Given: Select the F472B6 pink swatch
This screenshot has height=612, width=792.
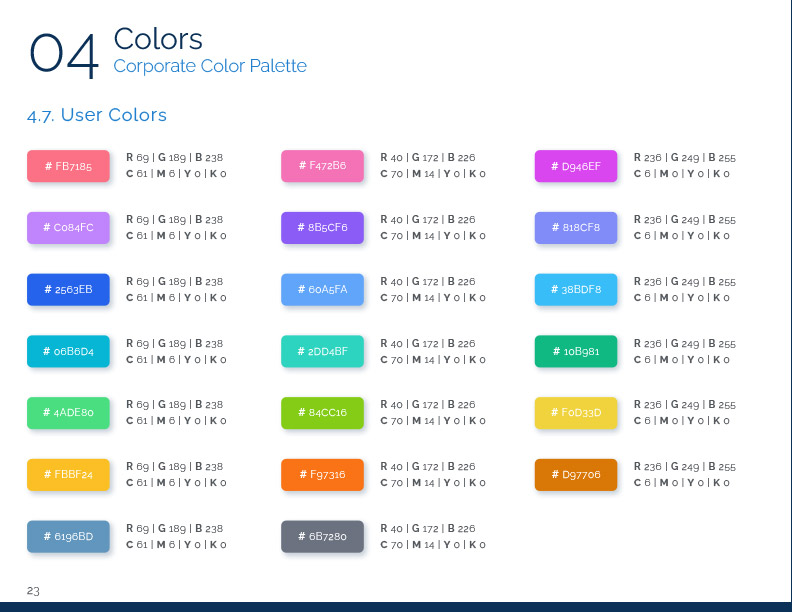Looking at the screenshot, I should tap(322, 166).
